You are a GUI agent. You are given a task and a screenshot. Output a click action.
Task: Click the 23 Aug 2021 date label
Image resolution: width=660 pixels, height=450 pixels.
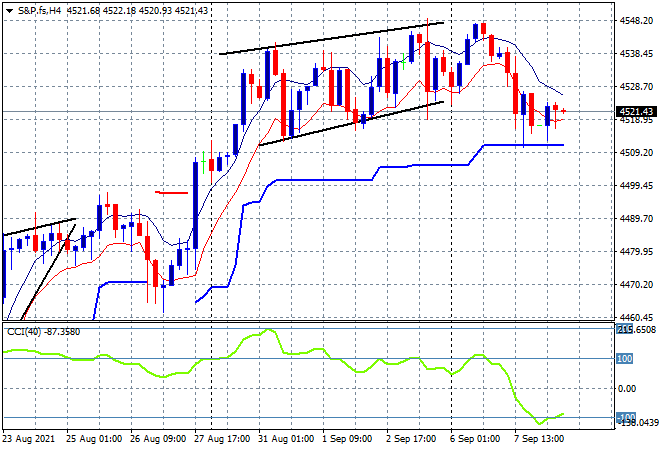coord(29,439)
